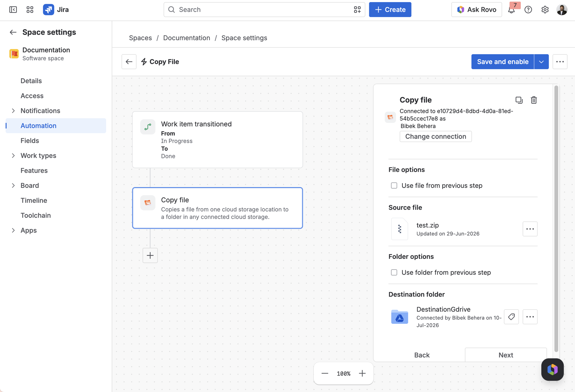Screen dimensions: 575x392
Task: Delete the Copy file component
Action: pos(534,100)
